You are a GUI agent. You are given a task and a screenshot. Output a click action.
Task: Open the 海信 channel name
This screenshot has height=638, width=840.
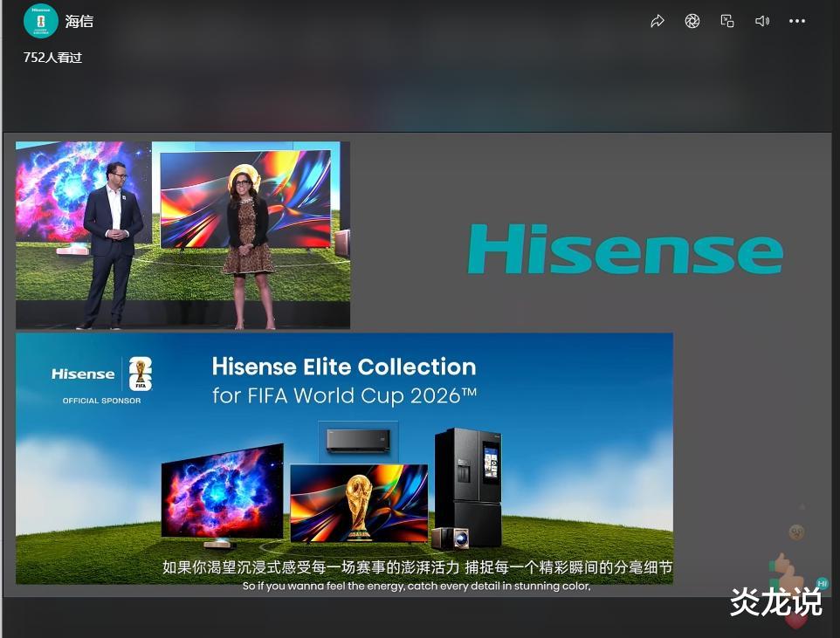pos(79,22)
